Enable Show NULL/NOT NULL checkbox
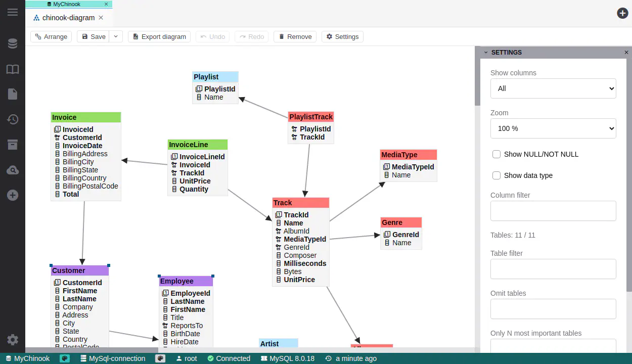Screen dimensions: 632x364 click(x=496, y=154)
